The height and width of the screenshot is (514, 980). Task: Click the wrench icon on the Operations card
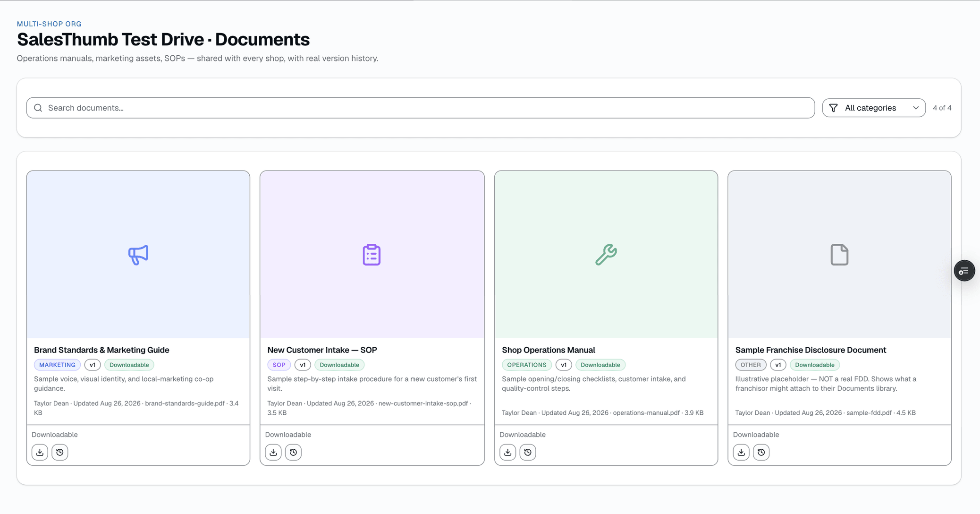click(x=606, y=255)
